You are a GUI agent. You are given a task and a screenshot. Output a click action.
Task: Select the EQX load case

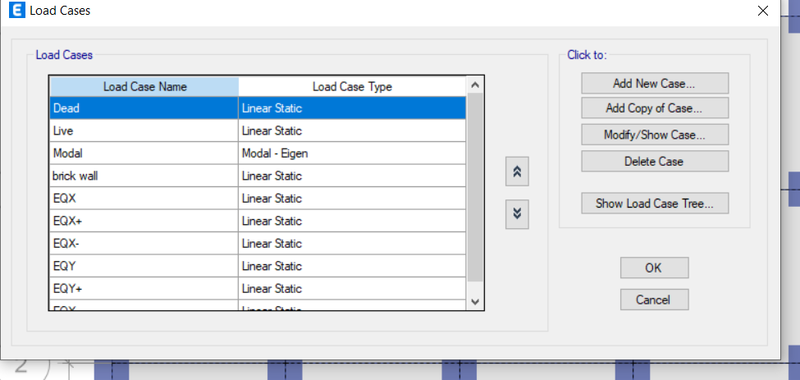point(144,198)
